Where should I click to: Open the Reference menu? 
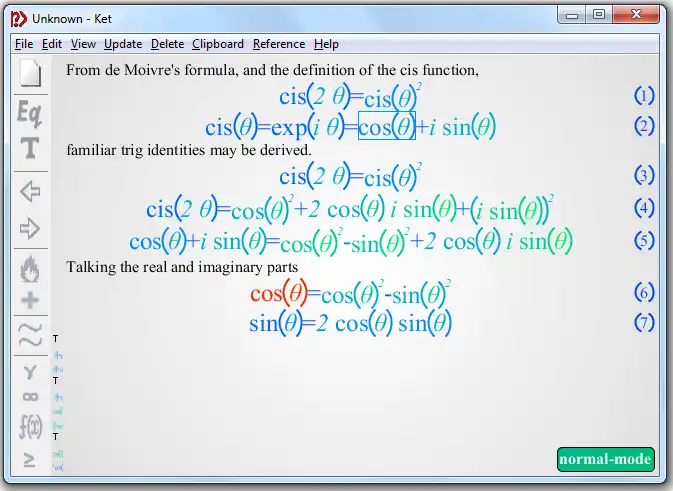click(279, 44)
